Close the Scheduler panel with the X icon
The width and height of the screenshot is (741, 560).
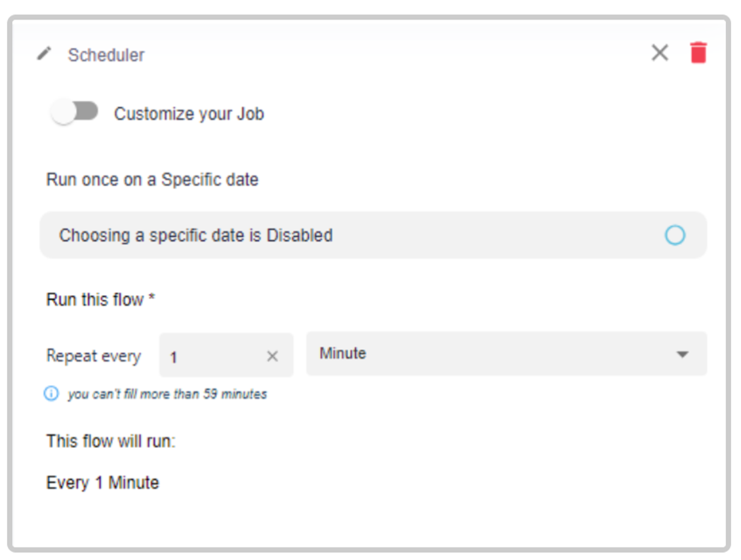(x=660, y=52)
